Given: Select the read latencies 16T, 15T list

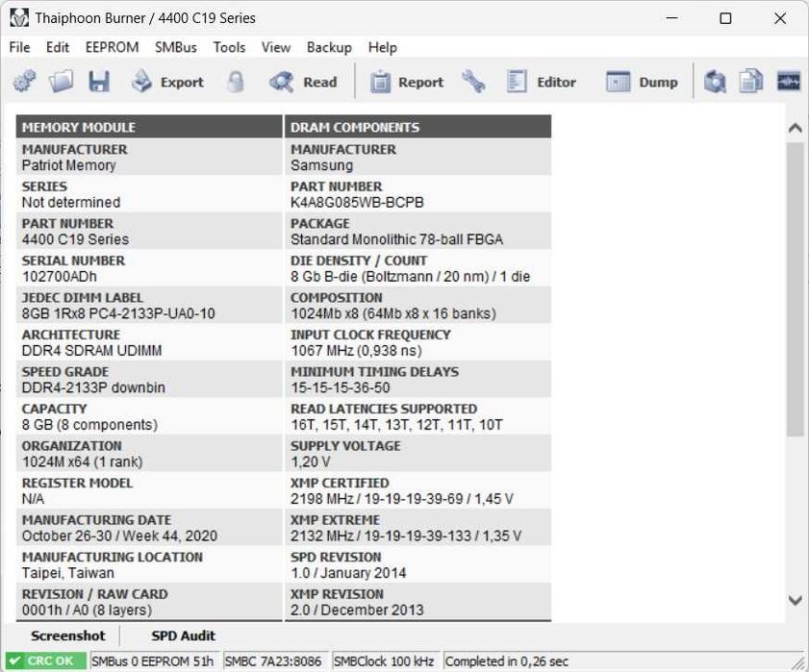Looking at the screenshot, I should (x=396, y=425).
